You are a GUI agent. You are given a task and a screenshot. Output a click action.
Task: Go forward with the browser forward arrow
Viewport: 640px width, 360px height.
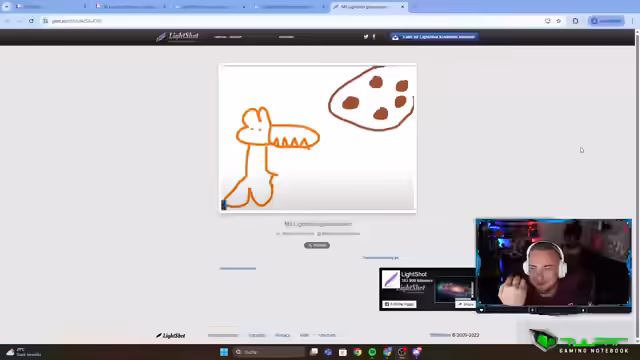click(x=19, y=21)
